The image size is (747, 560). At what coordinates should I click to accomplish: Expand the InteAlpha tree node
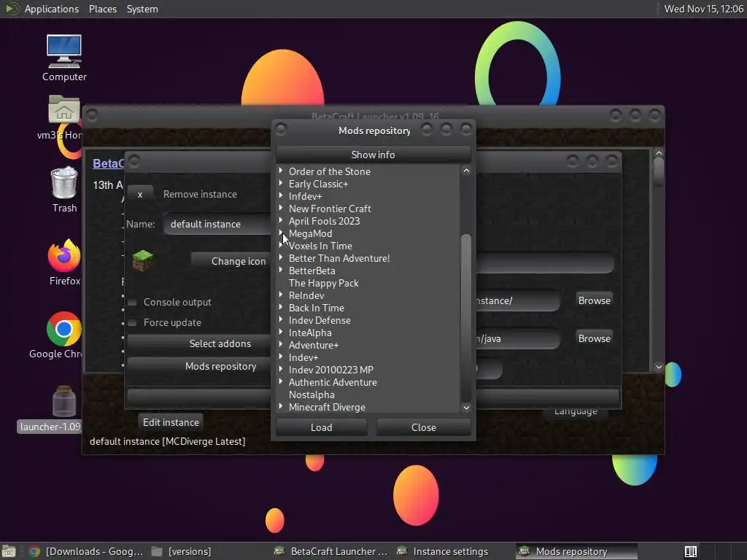(281, 332)
